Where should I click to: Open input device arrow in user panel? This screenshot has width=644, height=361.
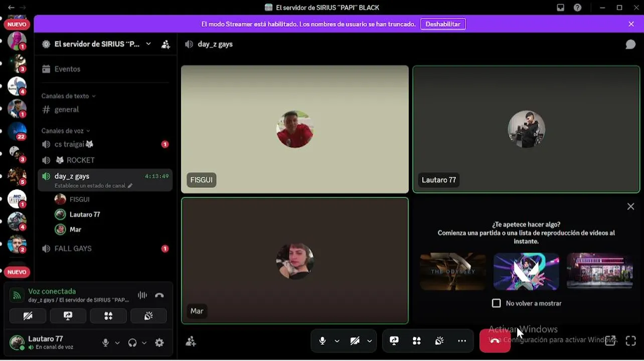[x=117, y=343]
